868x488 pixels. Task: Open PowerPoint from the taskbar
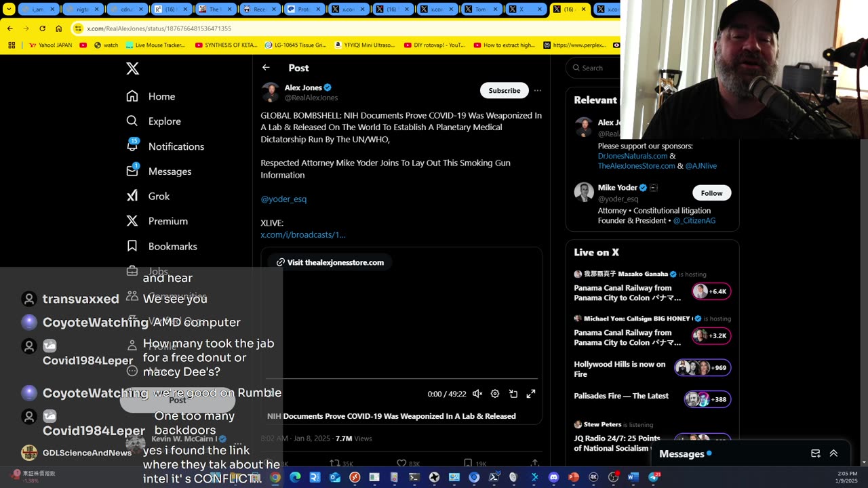point(574,477)
